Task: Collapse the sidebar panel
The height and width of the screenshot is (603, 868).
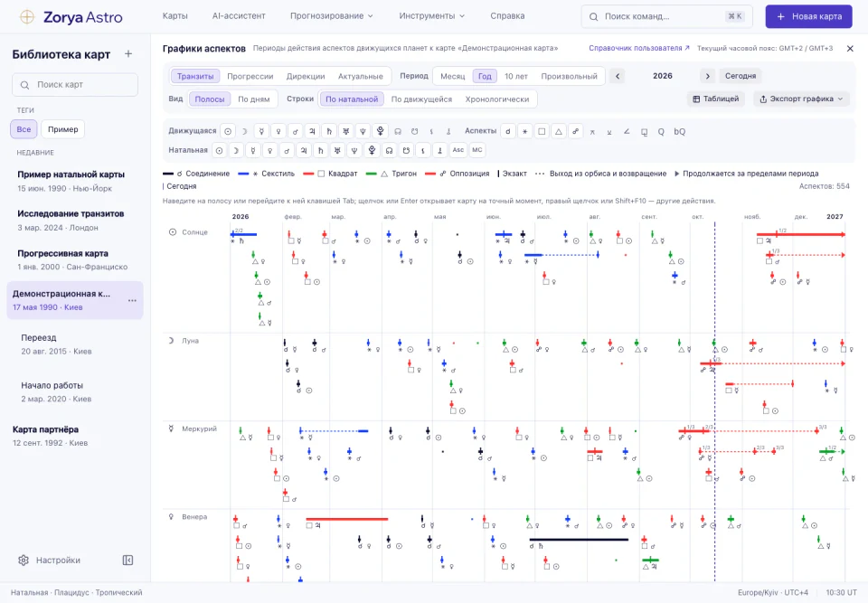Action: (127, 560)
